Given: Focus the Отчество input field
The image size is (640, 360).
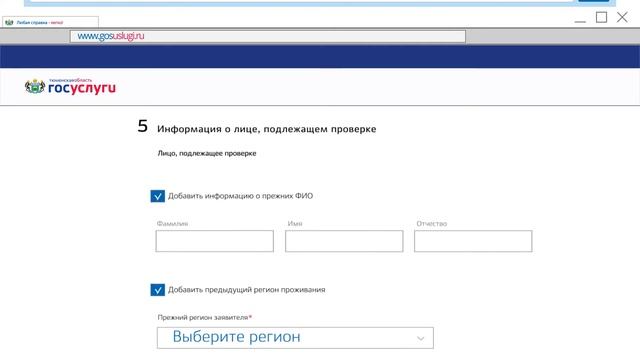Looking at the screenshot, I should [x=473, y=241].
